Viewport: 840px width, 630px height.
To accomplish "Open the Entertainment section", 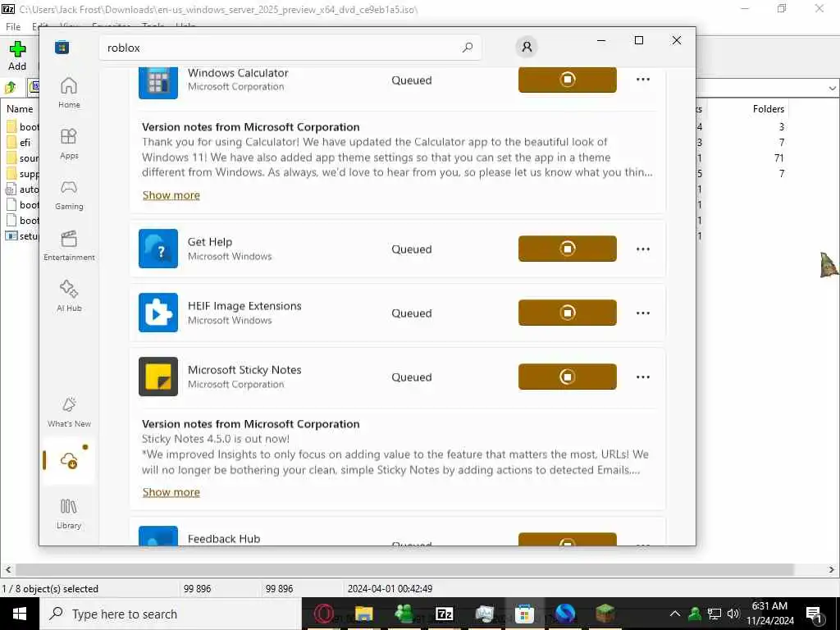I will click(69, 245).
